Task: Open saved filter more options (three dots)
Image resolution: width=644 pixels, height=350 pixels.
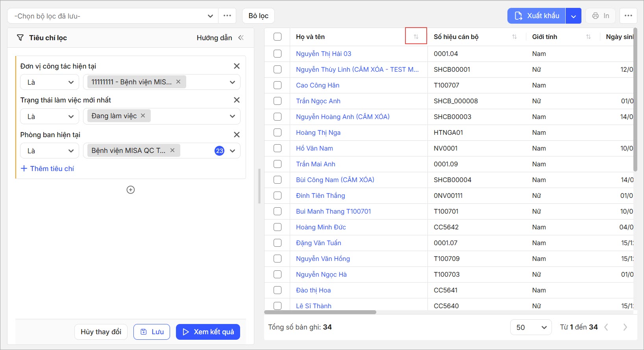Action: (x=227, y=16)
